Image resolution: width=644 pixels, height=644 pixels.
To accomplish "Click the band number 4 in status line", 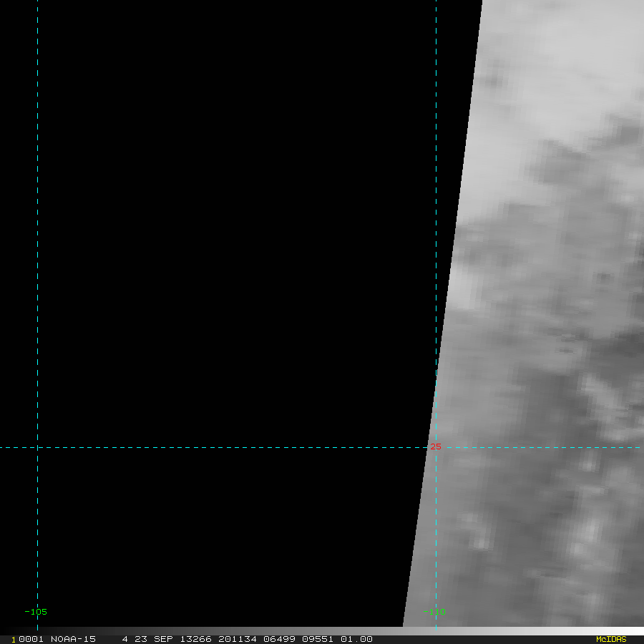I will click(125, 639).
